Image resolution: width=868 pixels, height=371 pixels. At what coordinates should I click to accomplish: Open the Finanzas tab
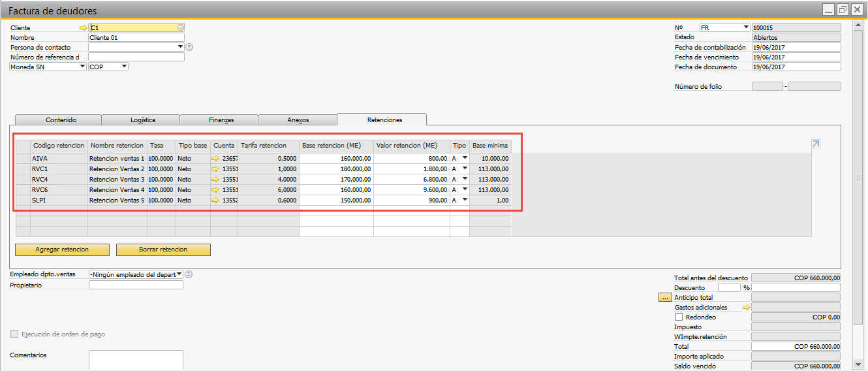(x=221, y=120)
